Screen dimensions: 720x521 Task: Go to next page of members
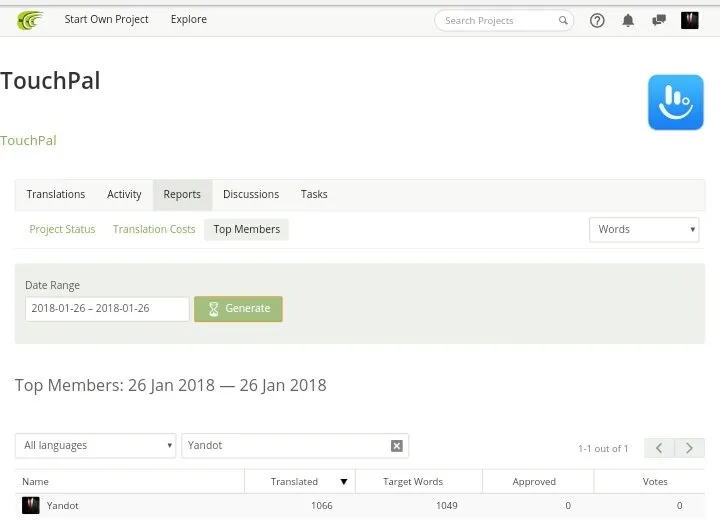click(689, 448)
